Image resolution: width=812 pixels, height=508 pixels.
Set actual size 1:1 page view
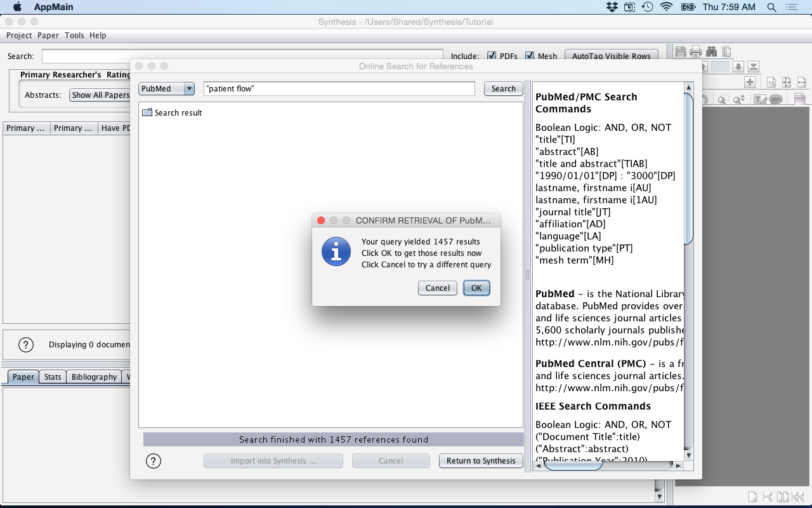771,82
